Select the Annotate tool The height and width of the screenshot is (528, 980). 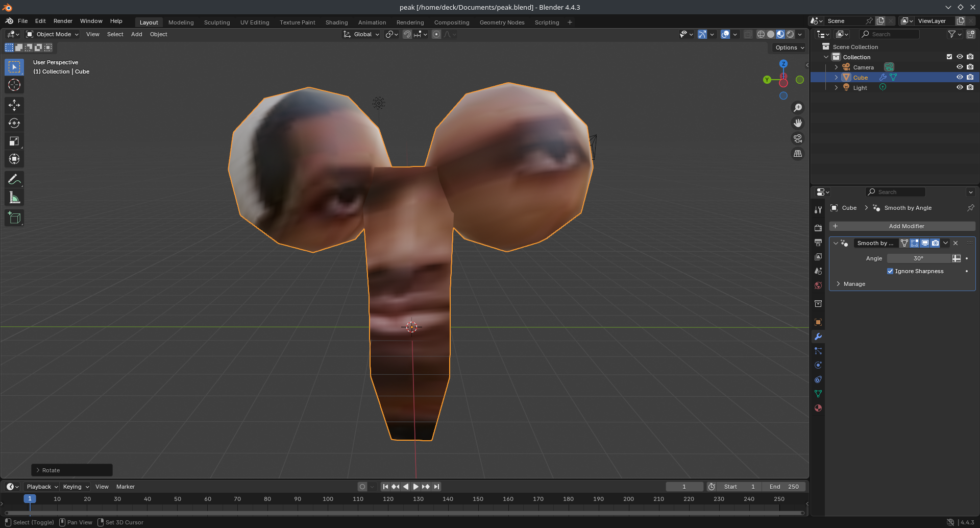(14, 179)
